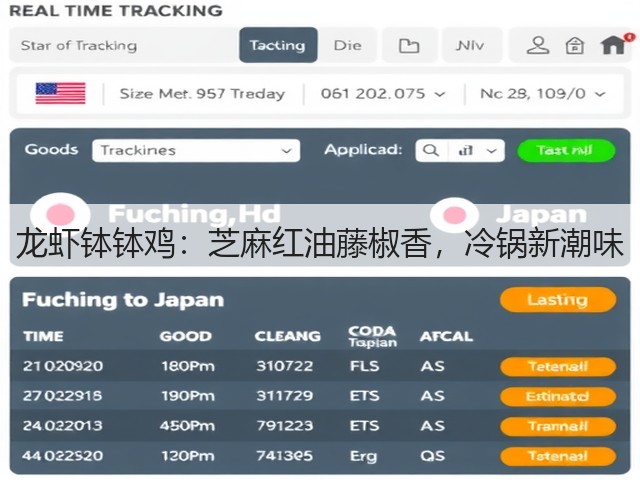Viewport: 640px width, 480px height.
Task: Click Size Met. 957 Treday text
Action: click(202, 94)
